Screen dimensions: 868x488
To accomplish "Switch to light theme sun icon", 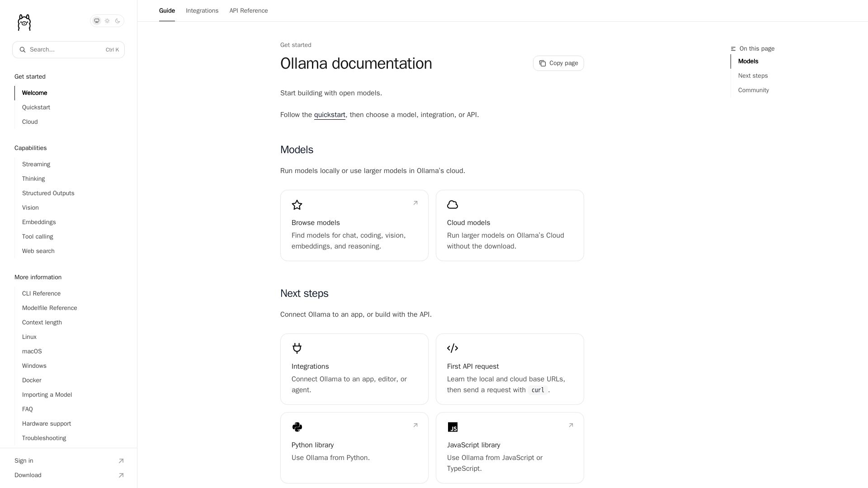I will click(107, 21).
